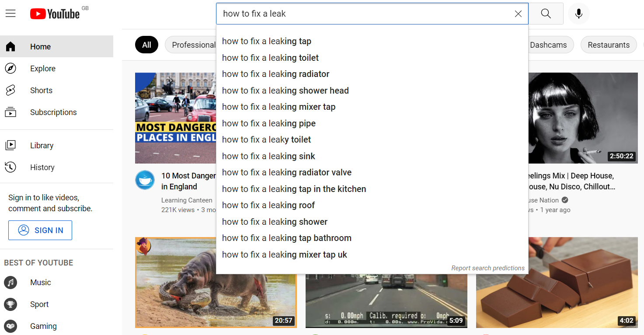Choose suggestion 'how to fix a leaking toilet'
This screenshot has height=335, width=644.
coord(270,57)
